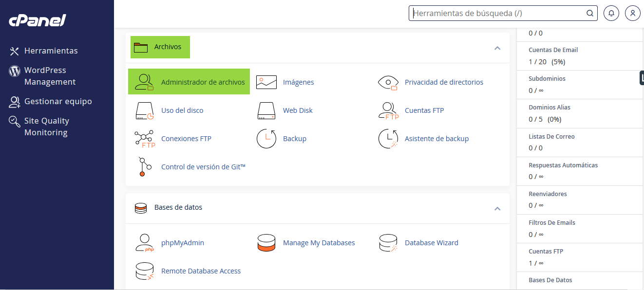Open WordPress Management in the sidebar

[43, 76]
